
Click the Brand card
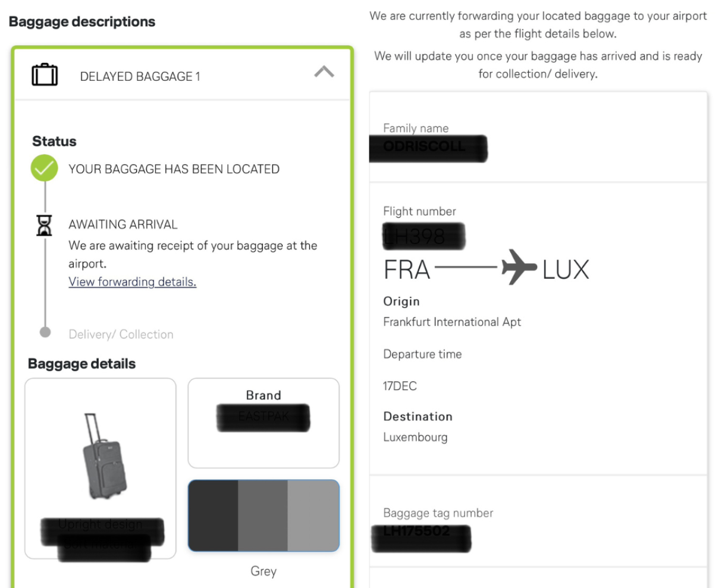[x=263, y=423]
